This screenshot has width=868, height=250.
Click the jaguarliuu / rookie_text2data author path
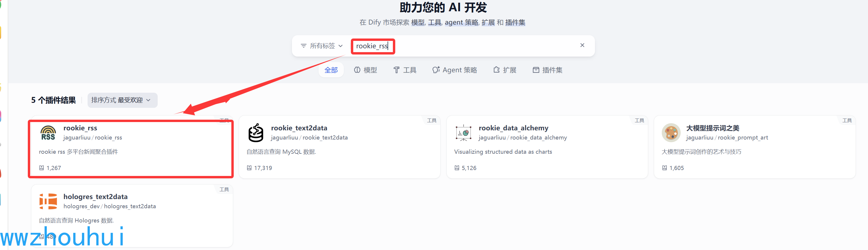(309, 138)
